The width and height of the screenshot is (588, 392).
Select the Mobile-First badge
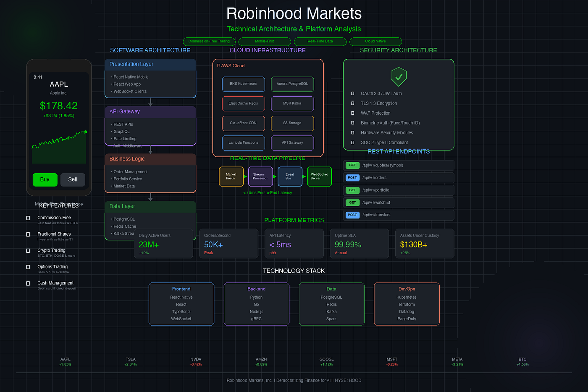tap(265, 42)
